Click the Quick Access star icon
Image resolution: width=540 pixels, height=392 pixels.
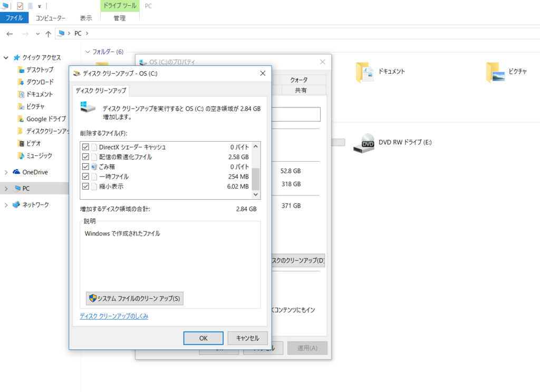click(x=16, y=57)
